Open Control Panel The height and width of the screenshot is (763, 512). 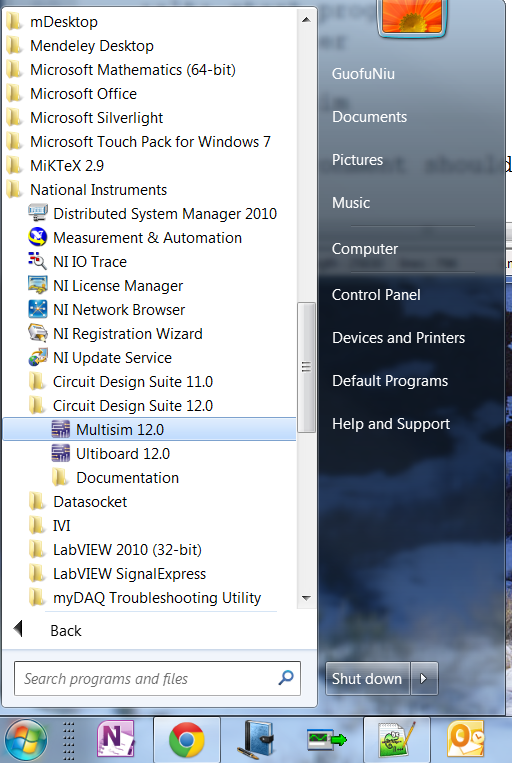[376, 294]
